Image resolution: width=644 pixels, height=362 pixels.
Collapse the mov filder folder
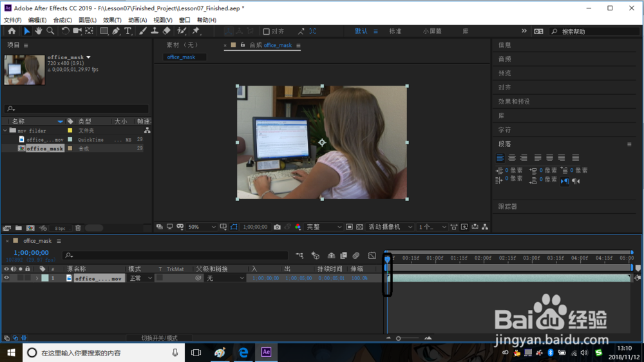[x=5, y=131]
